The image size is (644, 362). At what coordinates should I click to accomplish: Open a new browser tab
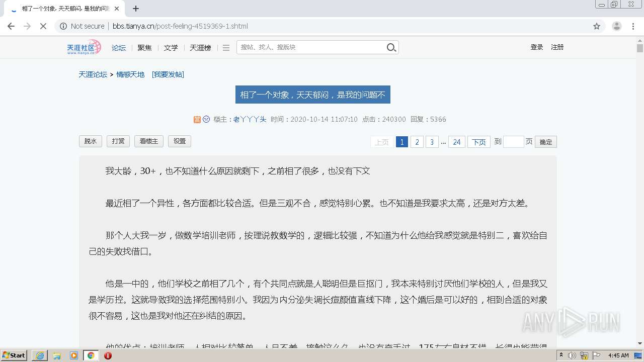tap(136, 9)
